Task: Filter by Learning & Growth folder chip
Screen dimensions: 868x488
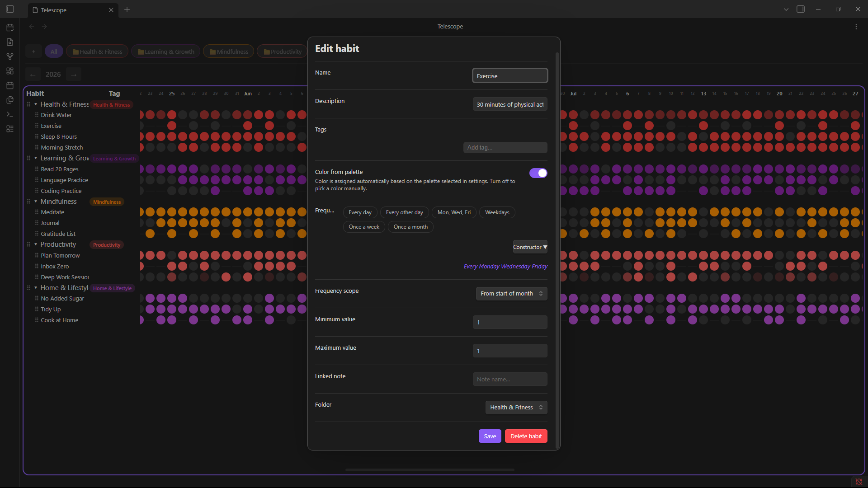Action: (x=165, y=52)
